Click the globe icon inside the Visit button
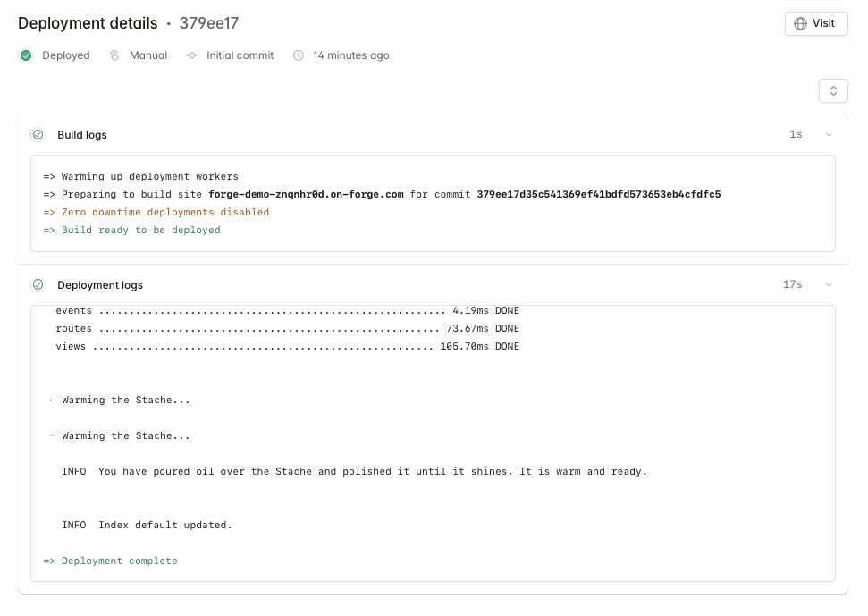Image resolution: width=868 pixels, height=616 pixels. pos(802,23)
